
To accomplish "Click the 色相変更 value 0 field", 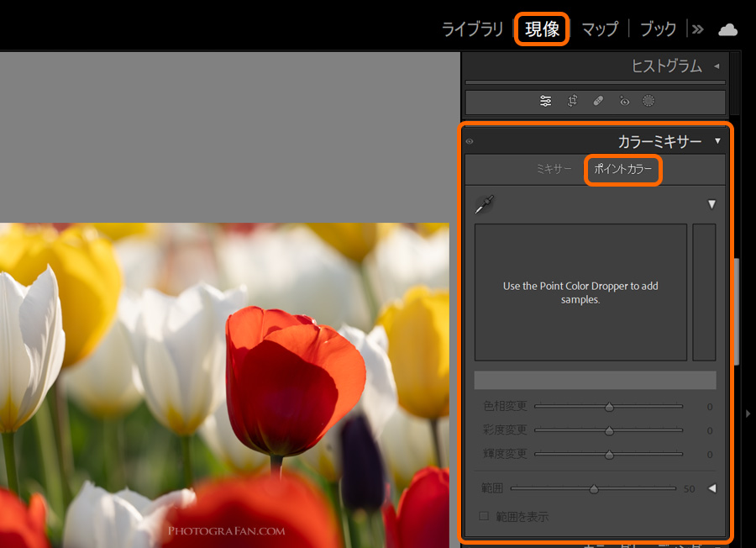I will tap(709, 407).
